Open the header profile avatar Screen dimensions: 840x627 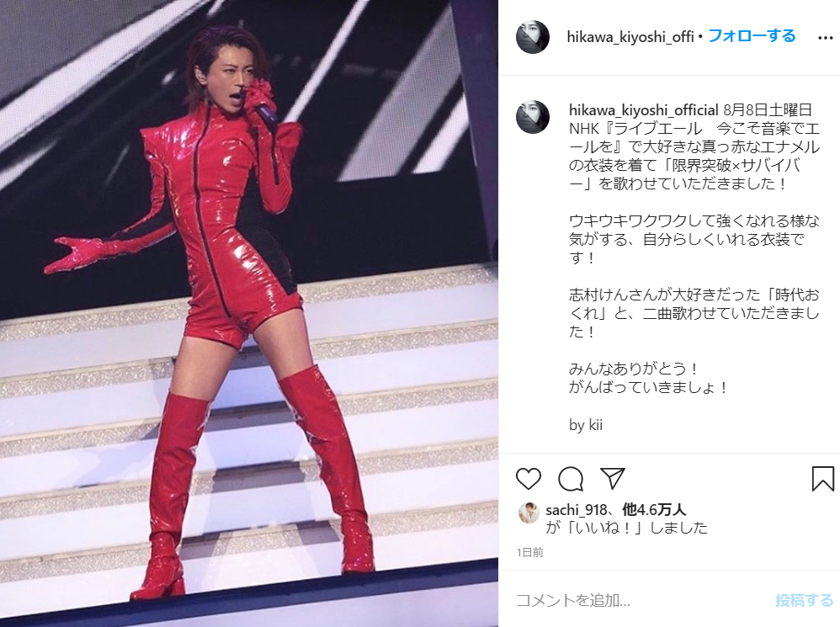(x=533, y=37)
